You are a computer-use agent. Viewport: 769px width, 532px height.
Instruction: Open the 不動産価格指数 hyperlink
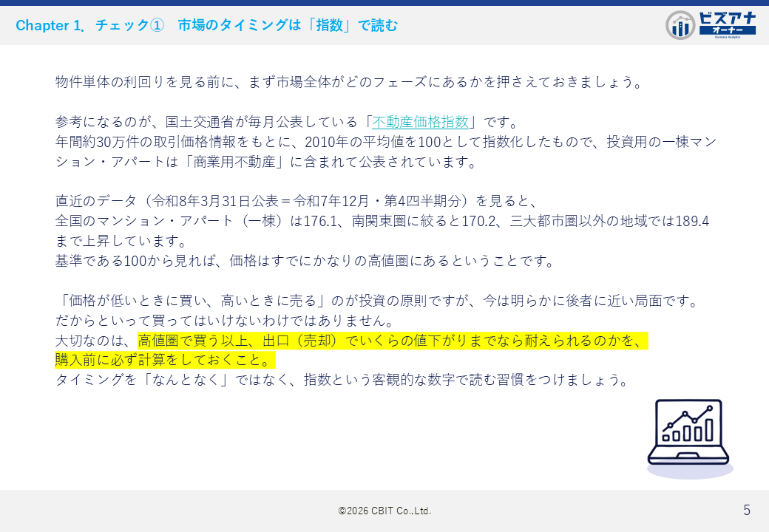(421, 121)
